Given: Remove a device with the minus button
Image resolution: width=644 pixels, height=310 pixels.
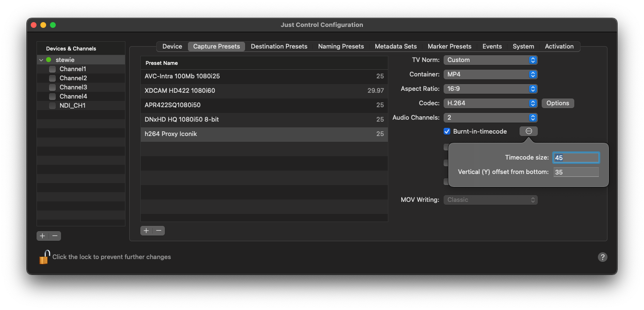Looking at the screenshot, I should (55, 236).
